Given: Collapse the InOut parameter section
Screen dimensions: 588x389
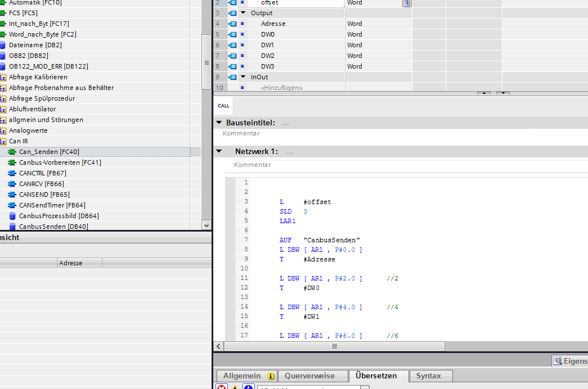Looking at the screenshot, I should 243,77.
